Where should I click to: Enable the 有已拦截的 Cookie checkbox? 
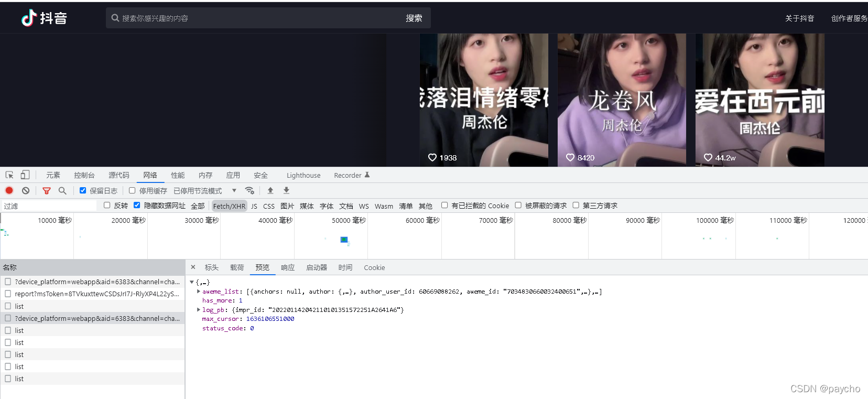(x=444, y=205)
